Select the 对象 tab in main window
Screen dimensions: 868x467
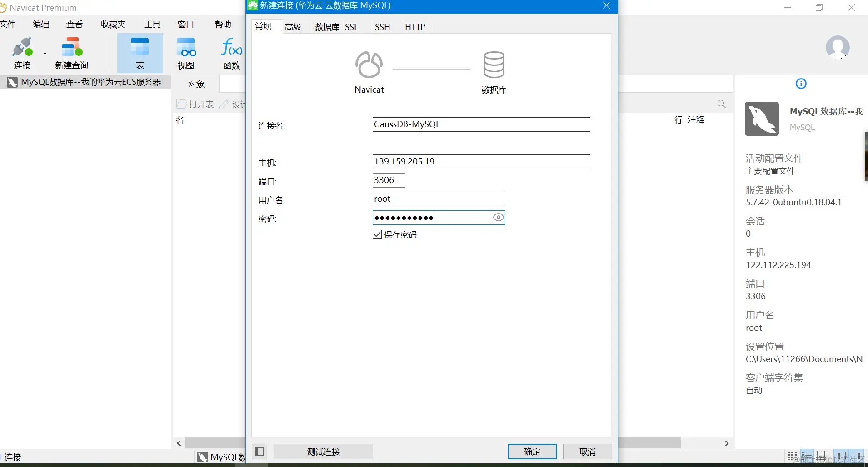pos(196,84)
